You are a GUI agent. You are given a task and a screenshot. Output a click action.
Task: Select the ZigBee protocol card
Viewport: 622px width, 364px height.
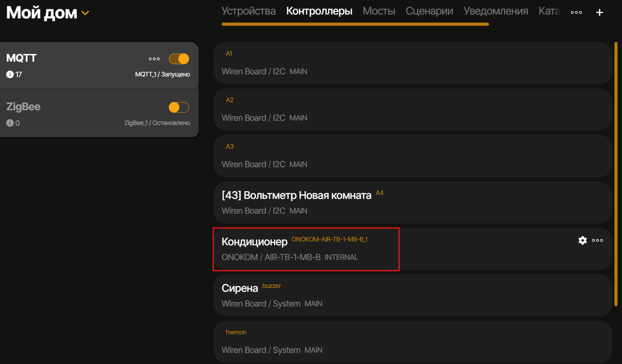pyautogui.click(x=83, y=114)
